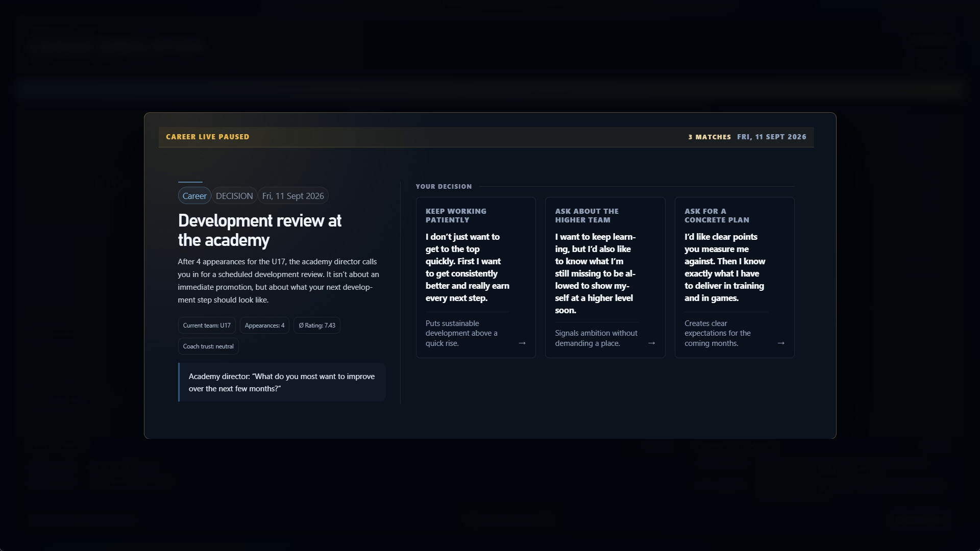Click the Fri, 11 Sept 2026 tag pill
This screenshot has width=980, height=551.
coord(293,196)
